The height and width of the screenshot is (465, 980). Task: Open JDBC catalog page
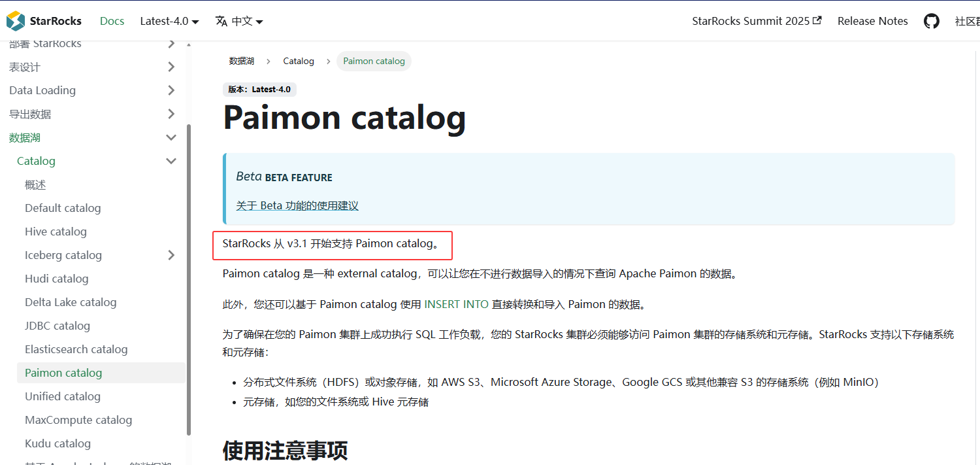tap(57, 326)
